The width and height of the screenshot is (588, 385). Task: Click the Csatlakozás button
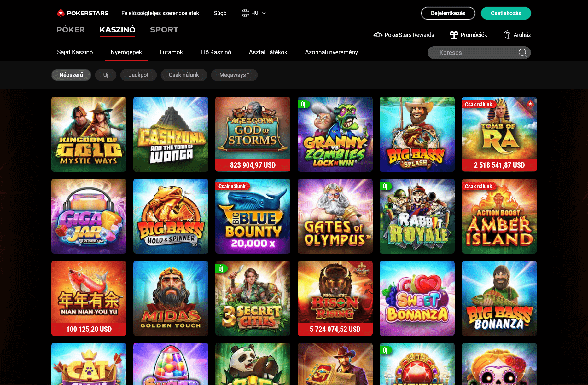(506, 13)
